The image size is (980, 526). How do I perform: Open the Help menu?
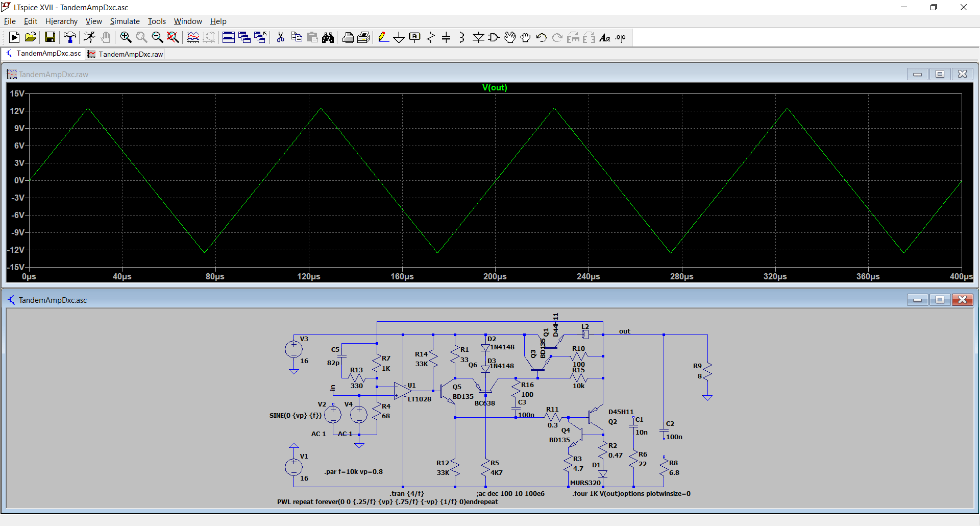click(x=218, y=21)
